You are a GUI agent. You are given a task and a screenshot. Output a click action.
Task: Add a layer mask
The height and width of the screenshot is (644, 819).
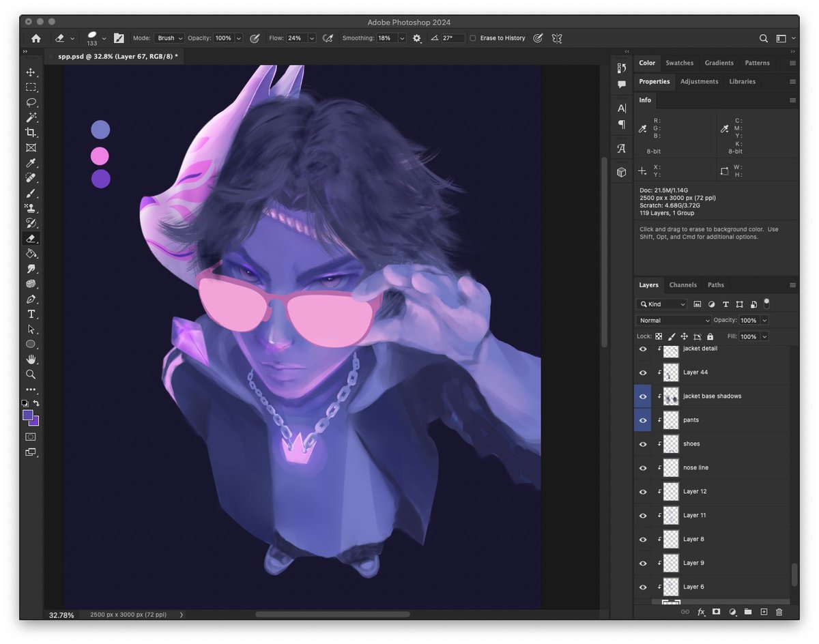[x=716, y=612]
